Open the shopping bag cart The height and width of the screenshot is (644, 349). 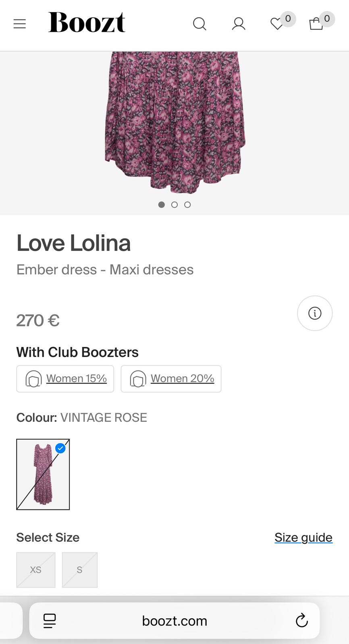point(316,24)
